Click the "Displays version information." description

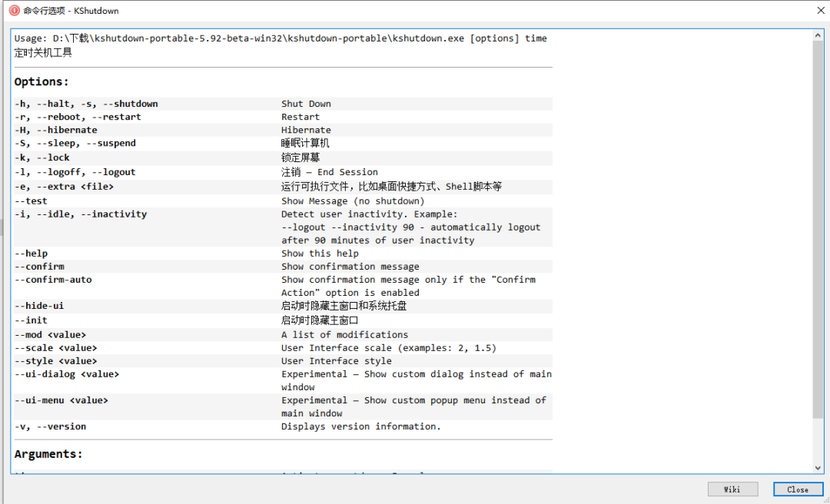click(x=361, y=426)
